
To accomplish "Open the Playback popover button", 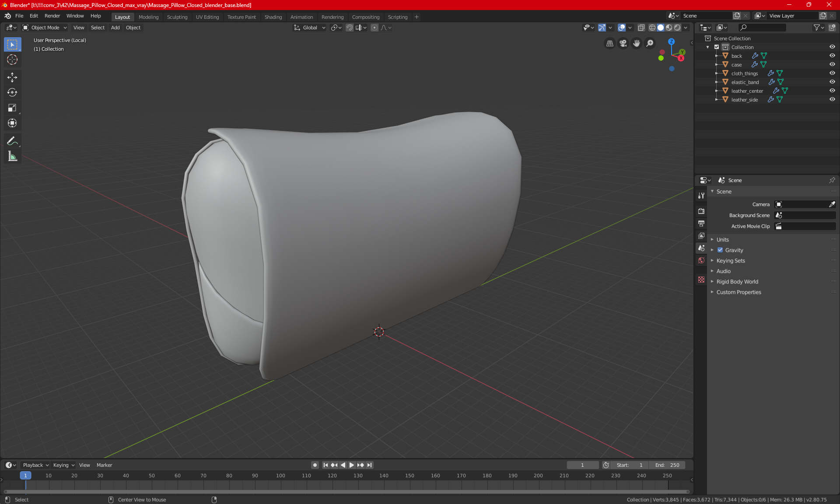I will click(x=35, y=465).
